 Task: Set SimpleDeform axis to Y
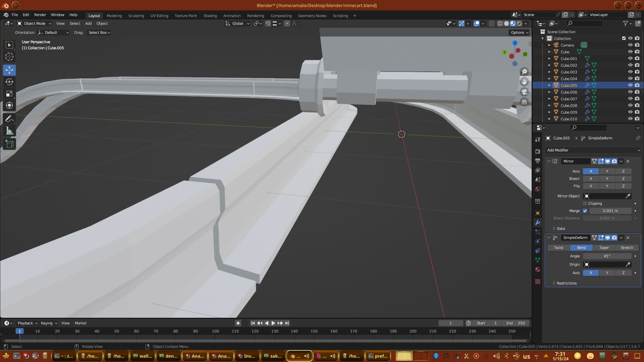click(607, 273)
